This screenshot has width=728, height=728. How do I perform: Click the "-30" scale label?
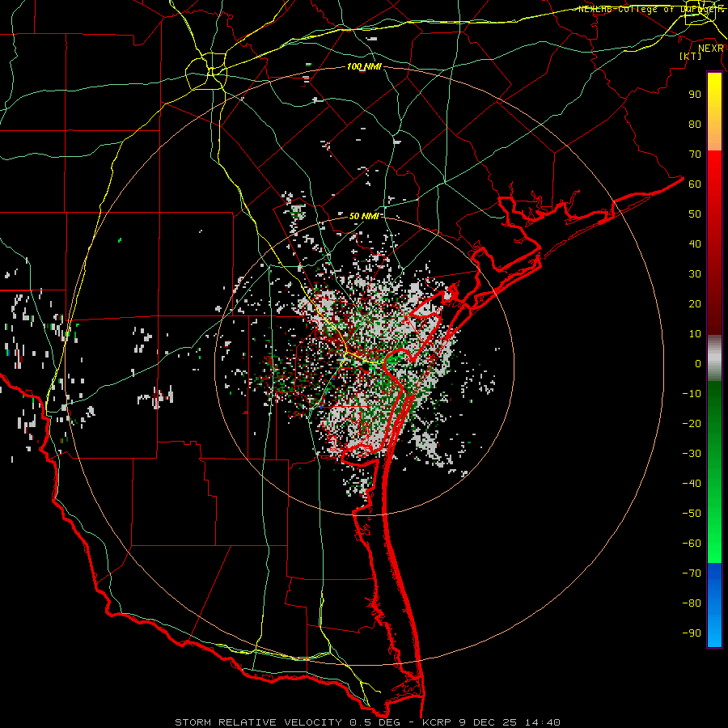[692, 454]
